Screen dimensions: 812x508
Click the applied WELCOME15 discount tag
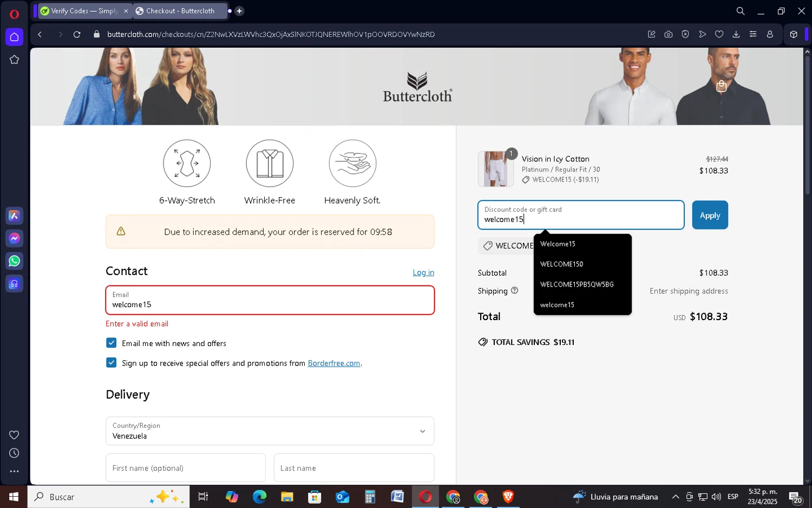(x=506, y=246)
